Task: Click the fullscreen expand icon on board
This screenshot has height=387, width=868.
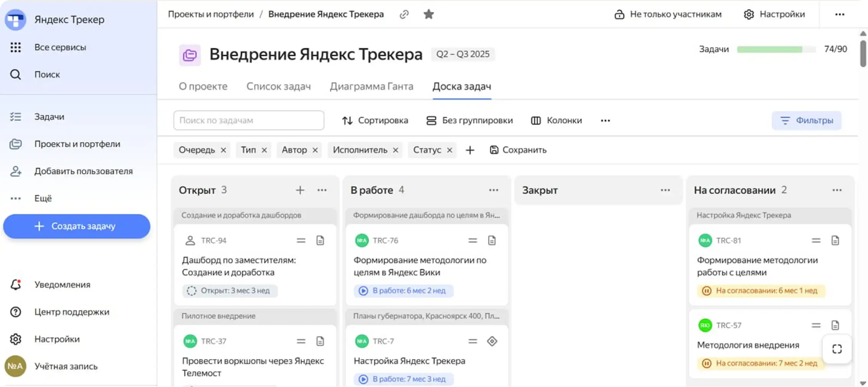Action: tap(837, 349)
